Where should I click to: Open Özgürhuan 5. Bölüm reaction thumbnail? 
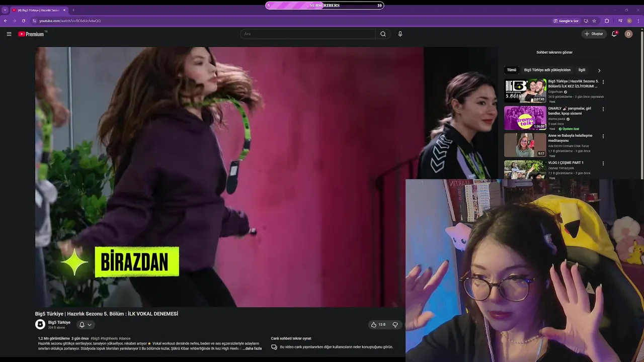525,90
